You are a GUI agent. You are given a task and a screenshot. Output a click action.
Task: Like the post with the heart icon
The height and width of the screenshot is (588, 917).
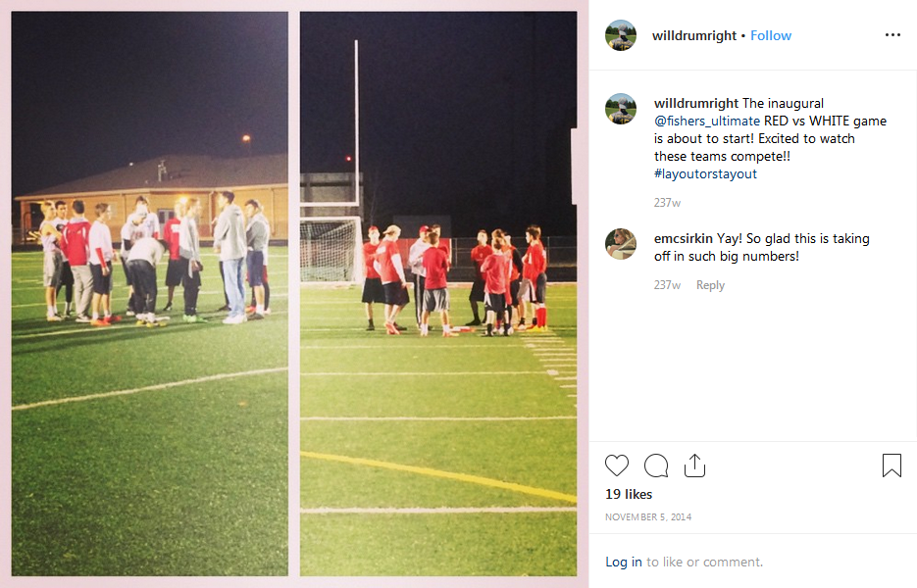[617, 465]
